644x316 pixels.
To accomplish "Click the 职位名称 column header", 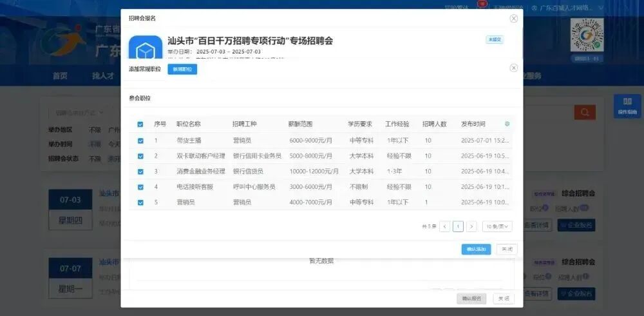I will click(x=189, y=124).
